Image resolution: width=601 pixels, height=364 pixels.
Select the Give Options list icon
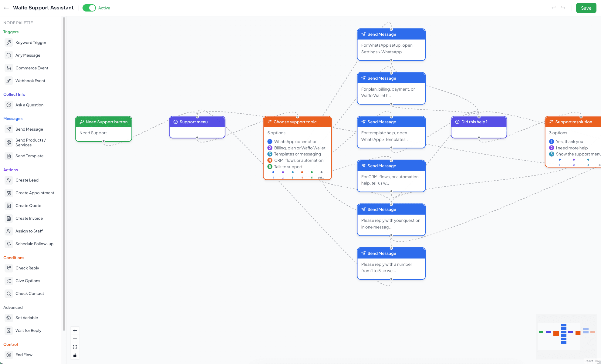pos(9,281)
